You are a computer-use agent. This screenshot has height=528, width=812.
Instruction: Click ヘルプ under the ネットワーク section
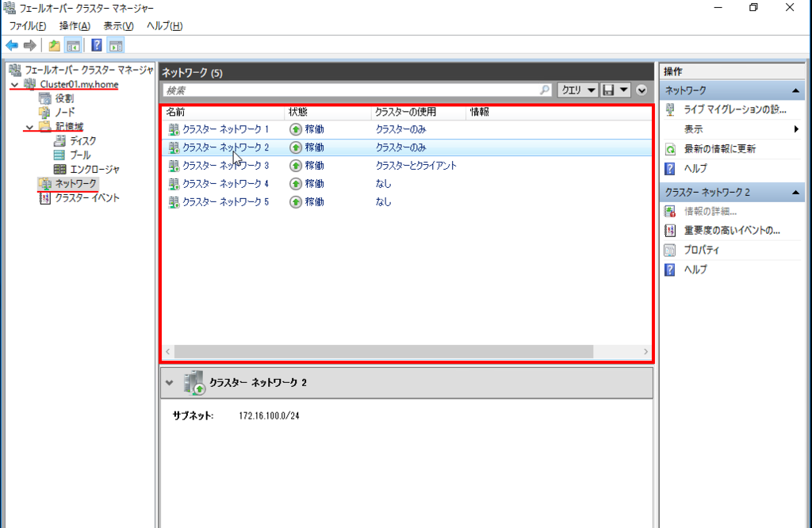click(x=695, y=169)
